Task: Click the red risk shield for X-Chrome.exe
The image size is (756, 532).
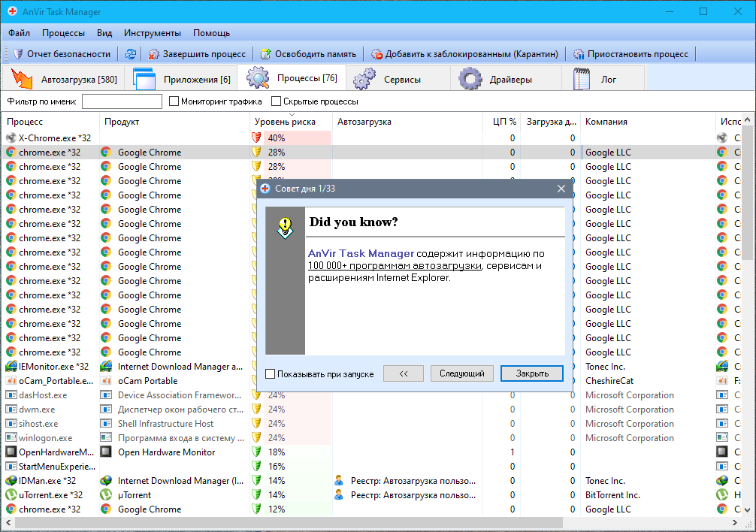Action: pos(257,138)
